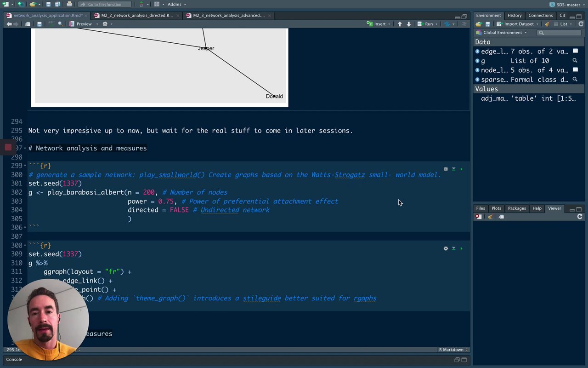Screen dimensions: 588x368
Task: Switch to the M2_3_network_analysis_advanced tab
Action: point(229,15)
